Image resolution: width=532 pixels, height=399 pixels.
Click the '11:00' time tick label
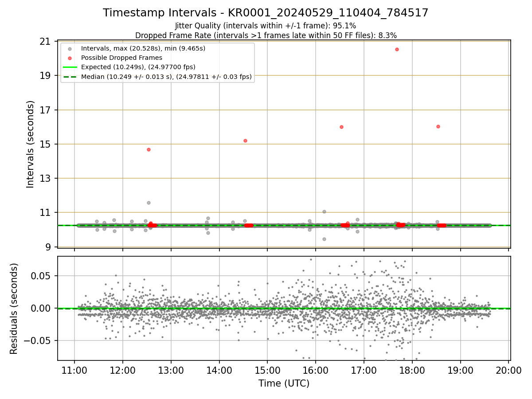click(x=74, y=370)
